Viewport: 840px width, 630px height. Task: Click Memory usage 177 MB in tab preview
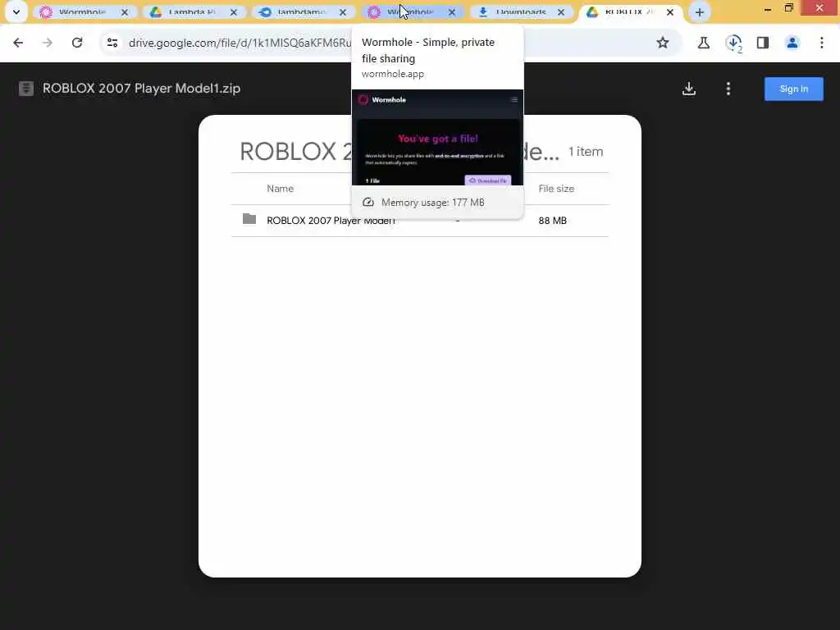click(x=432, y=203)
